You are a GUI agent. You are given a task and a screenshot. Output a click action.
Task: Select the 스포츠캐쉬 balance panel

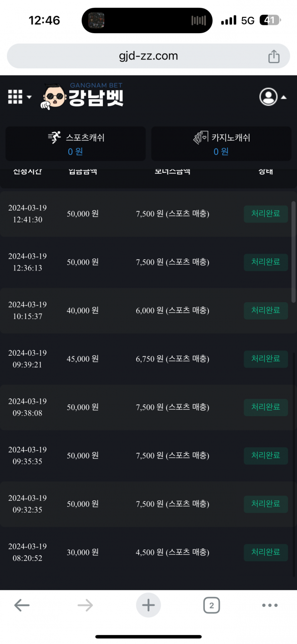point(76,144)
